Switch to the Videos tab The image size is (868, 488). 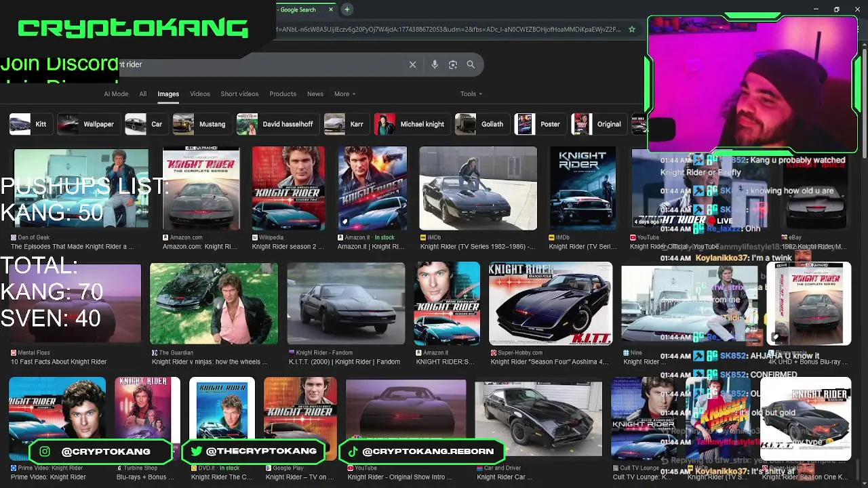coord(200,94)
